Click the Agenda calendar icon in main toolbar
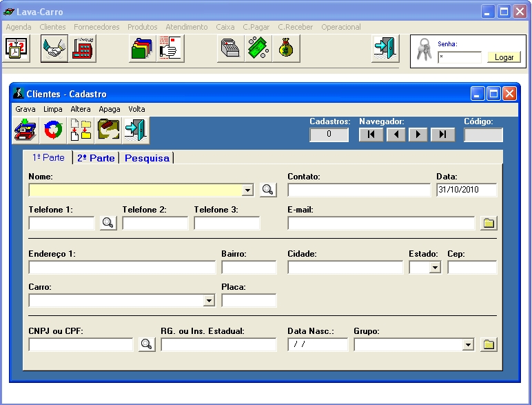532x405 pixels. tap(15, 49)
